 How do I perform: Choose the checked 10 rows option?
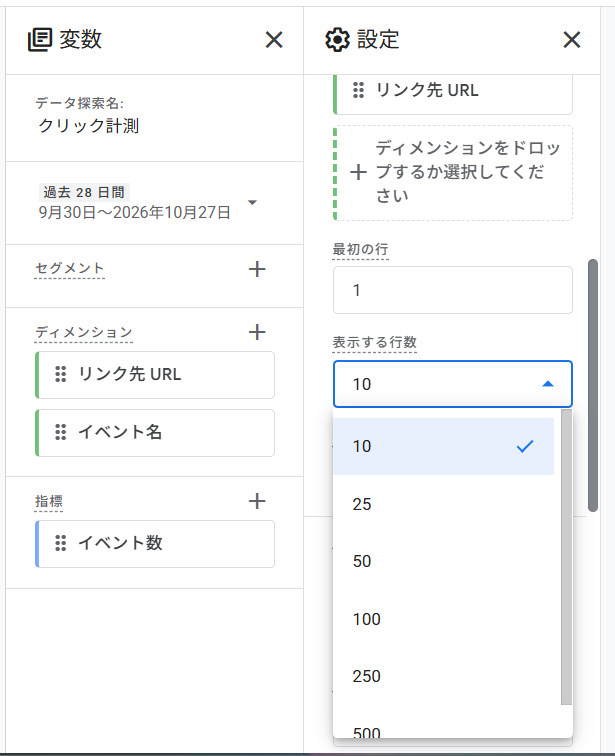[x=443, y=446]
